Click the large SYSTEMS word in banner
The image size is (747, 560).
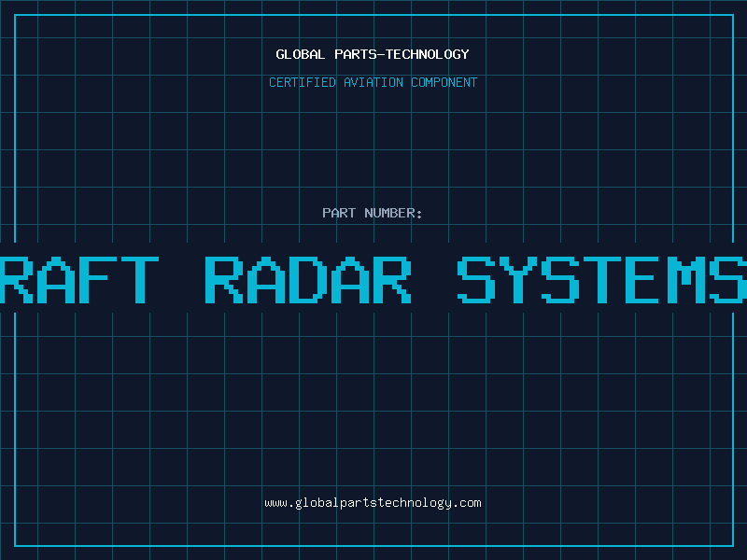pos(602,280)
